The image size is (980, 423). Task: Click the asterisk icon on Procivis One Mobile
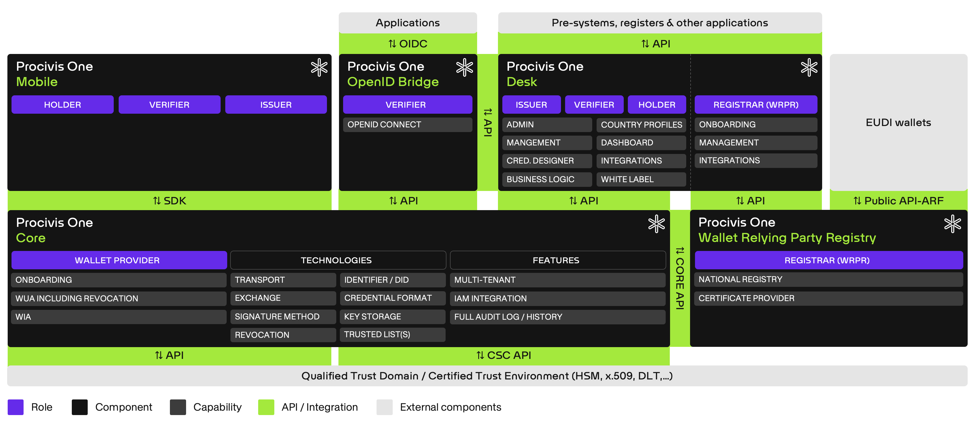click(x=319, y=67)
